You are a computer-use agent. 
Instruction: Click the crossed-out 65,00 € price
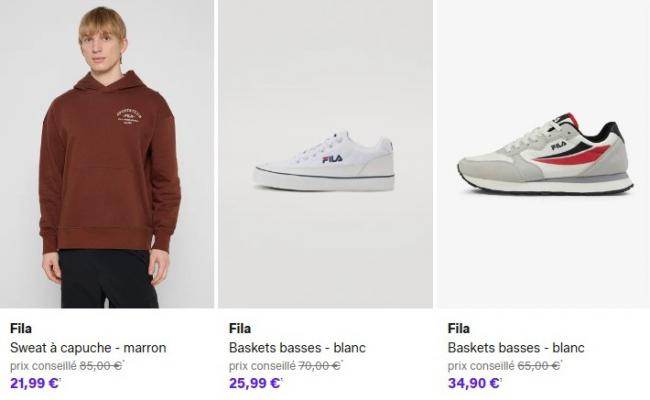538,365
